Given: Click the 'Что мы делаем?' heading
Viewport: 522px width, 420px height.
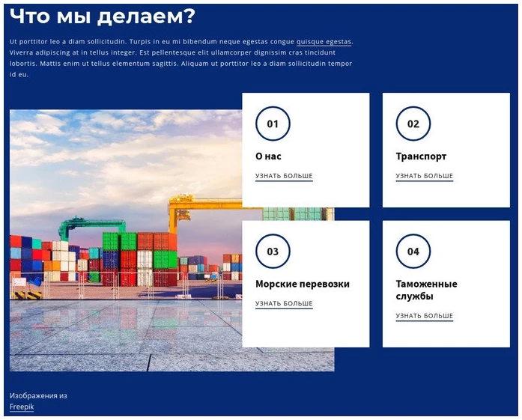Looking at the screenshot, I should pos(102,16).
